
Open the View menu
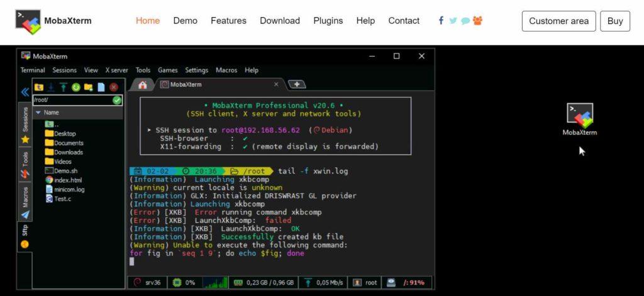[x=91, y=71]
